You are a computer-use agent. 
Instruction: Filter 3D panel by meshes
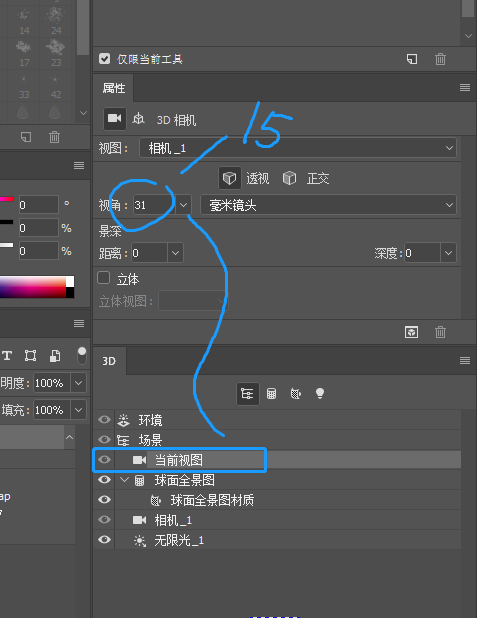click(272, 394)
